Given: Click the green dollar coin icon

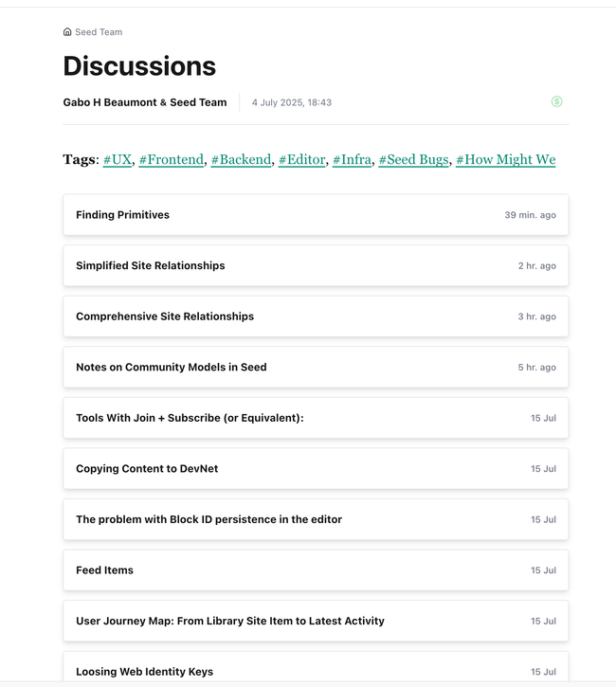Looking at the screenshot, I should (x=556, y=101).
